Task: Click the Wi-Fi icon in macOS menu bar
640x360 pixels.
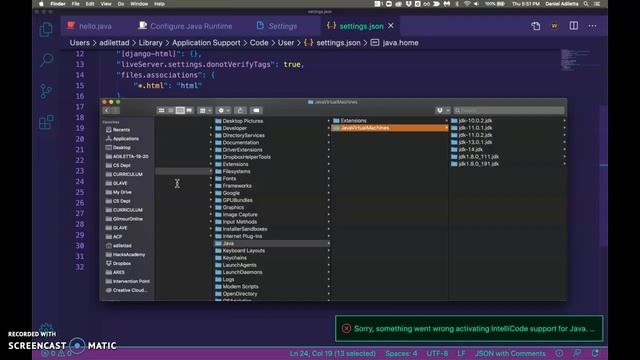Action: (x=467, y=4)
